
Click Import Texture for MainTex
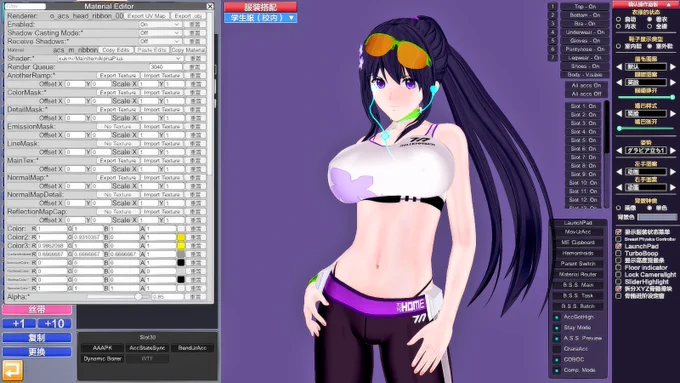click(161, 160)
